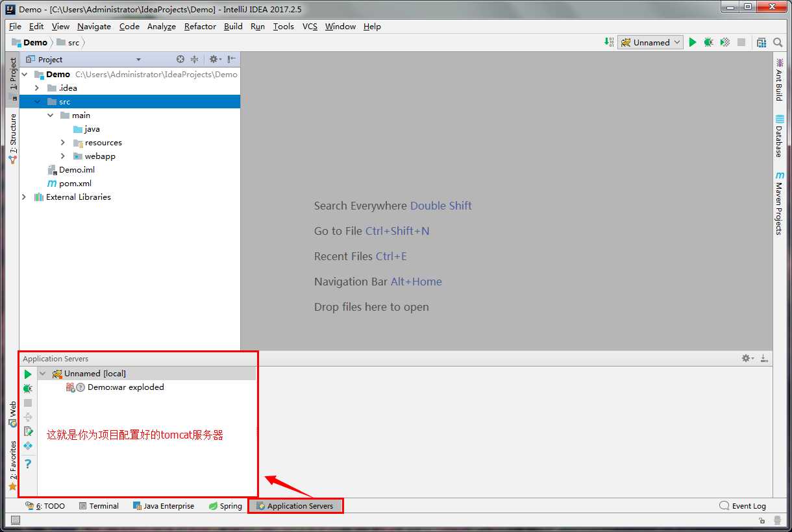Image resolution: width=792 pixels, height=532 pixels.
Task: Click Scroll from Source target icon in Project panel
Action: (x=180, y=59)
